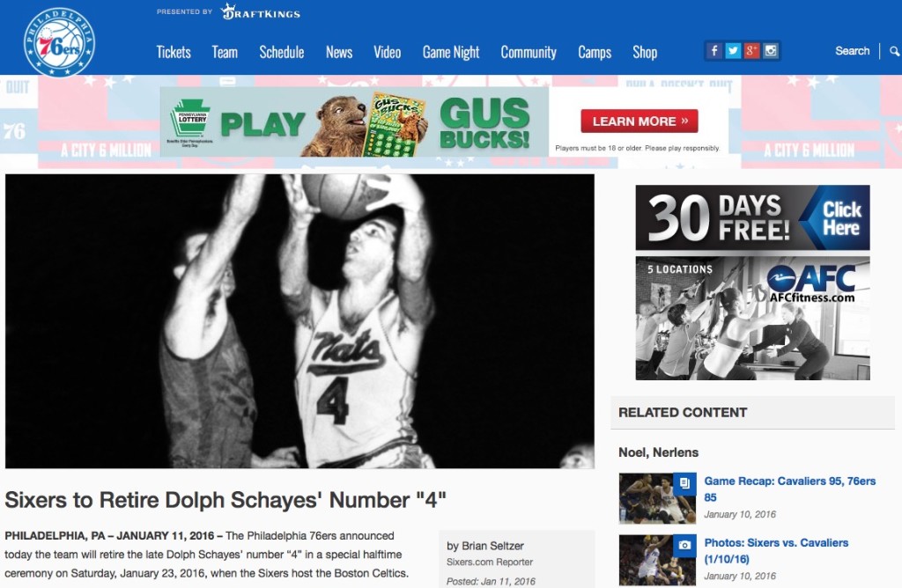The height and width of the screenshot is (588, 902).
Task: Click the search magnifier icon
Action: 895,51
